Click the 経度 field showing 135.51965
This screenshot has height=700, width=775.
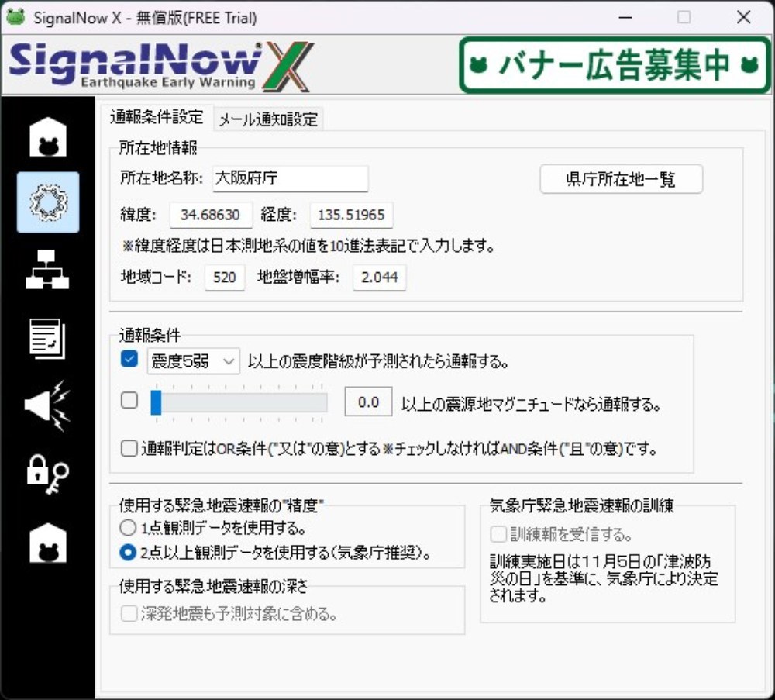pyautogui.click(x=351, y=215)
